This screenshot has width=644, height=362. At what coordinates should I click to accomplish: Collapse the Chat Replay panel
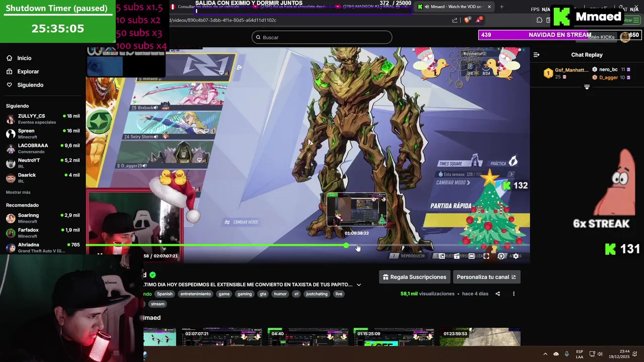coord(536,55)
